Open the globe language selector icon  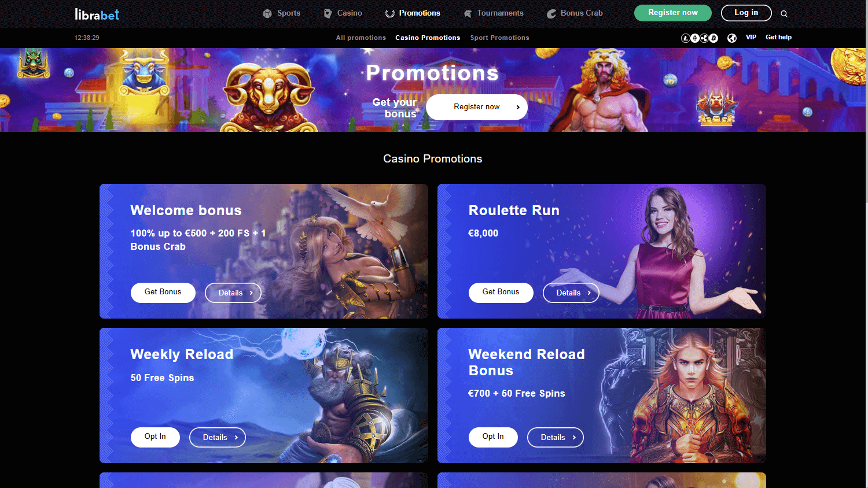pos(732,38)
